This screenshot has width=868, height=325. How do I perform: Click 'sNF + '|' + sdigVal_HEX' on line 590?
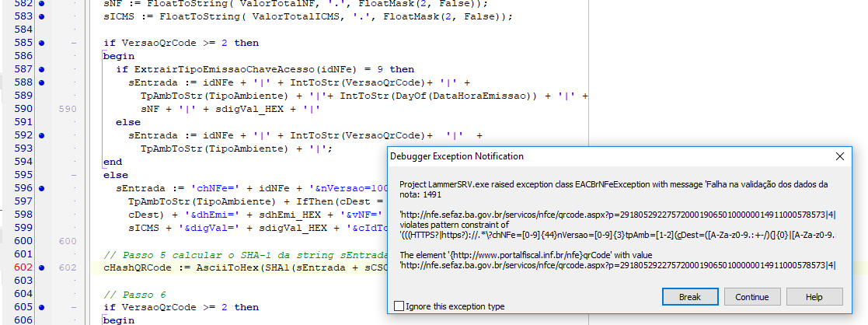tap(231, 109)
